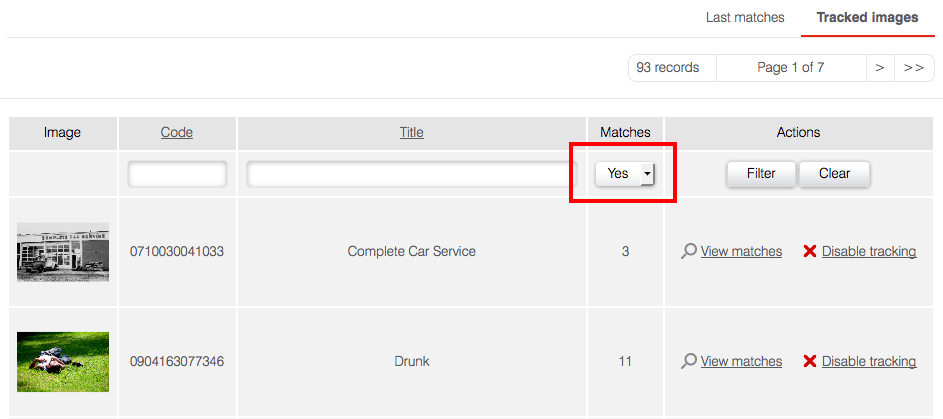Open the Drunk image thumbnail

63,362
